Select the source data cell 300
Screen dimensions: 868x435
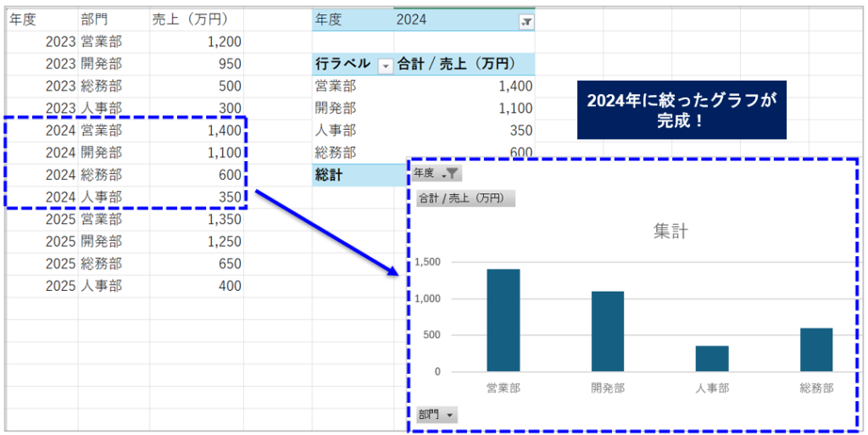[x=197, y=109]
